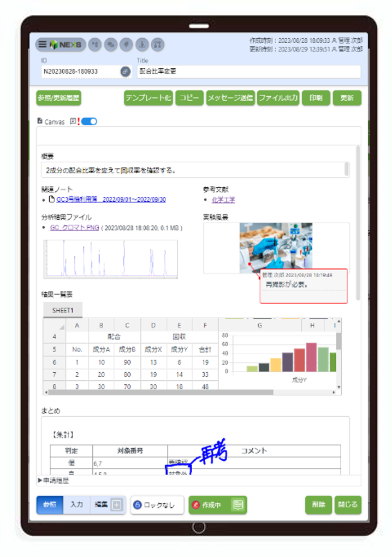The height and width of the screenshot is (557, 392).
Task: Click the tag icon in the top toolbar
Action: point(126,44)
